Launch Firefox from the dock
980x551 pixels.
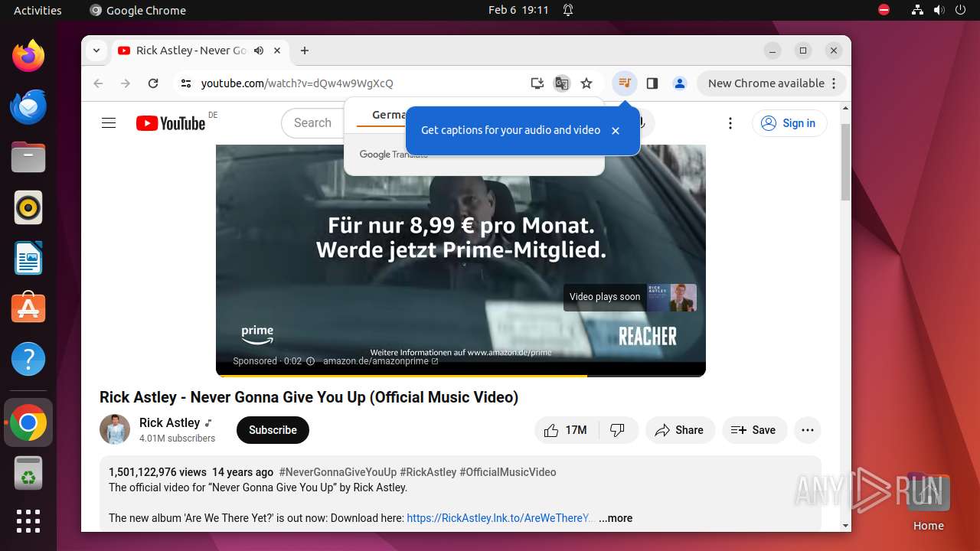28,56
